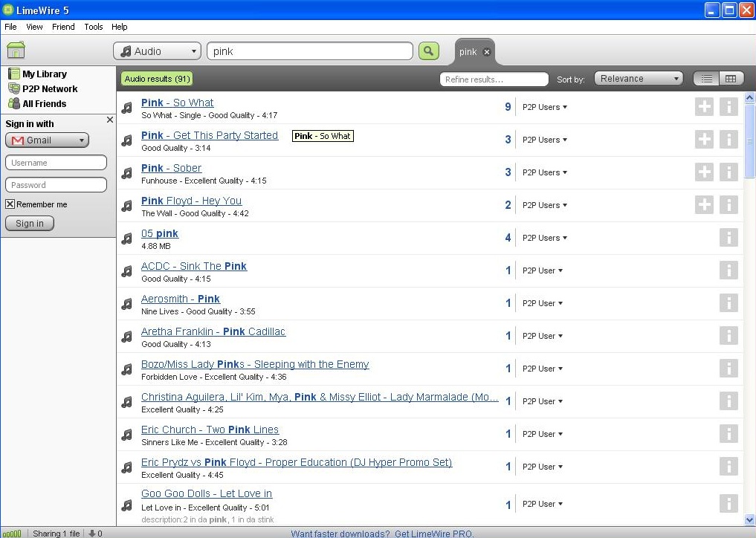Click the Audio results (91) button
This screenshot has width=756, height=538.
coord(157,79)
